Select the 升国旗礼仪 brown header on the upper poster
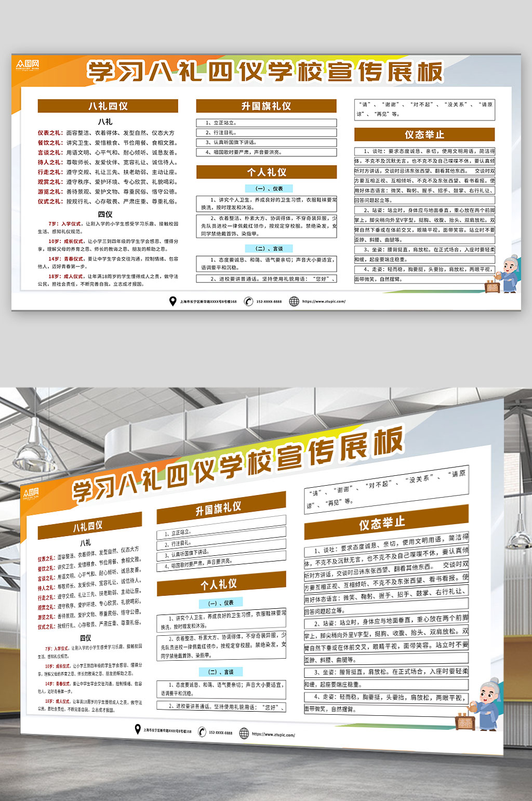Viewport: 532px width, 801px height. (x=266, y=106)
